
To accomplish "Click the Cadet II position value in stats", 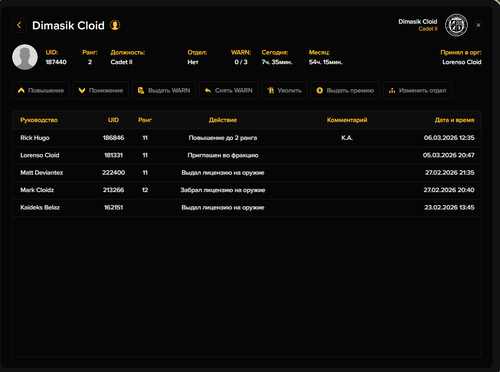I will (122, 62).
